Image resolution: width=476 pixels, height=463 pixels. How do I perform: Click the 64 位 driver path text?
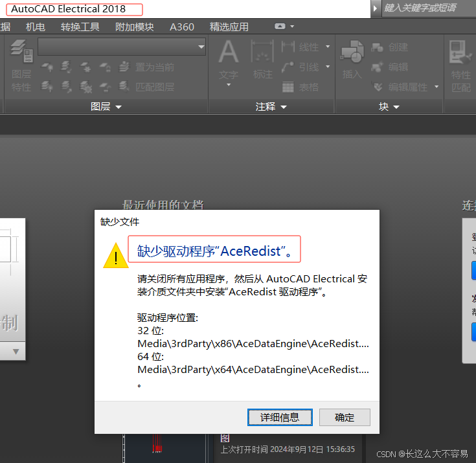pyautogui.click(x=253, y=370)
